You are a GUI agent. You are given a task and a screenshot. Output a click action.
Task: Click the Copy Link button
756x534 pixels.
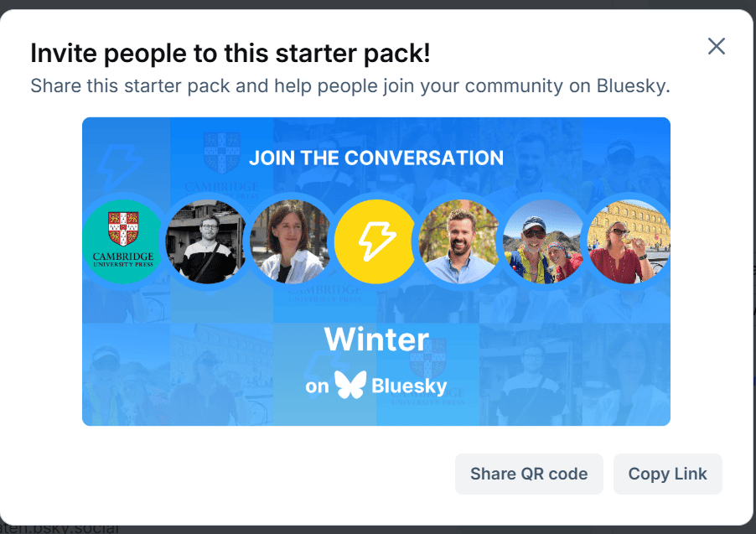click(x=667, y=474)
